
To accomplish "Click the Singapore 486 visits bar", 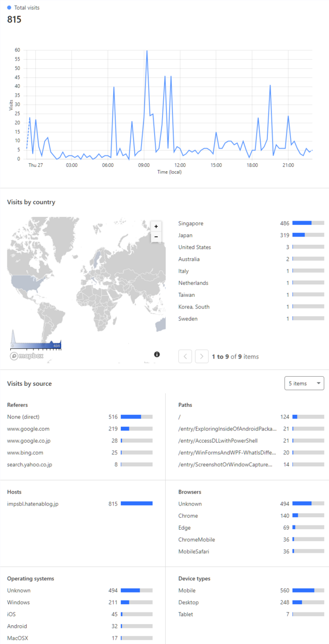I will pos(308,223).
